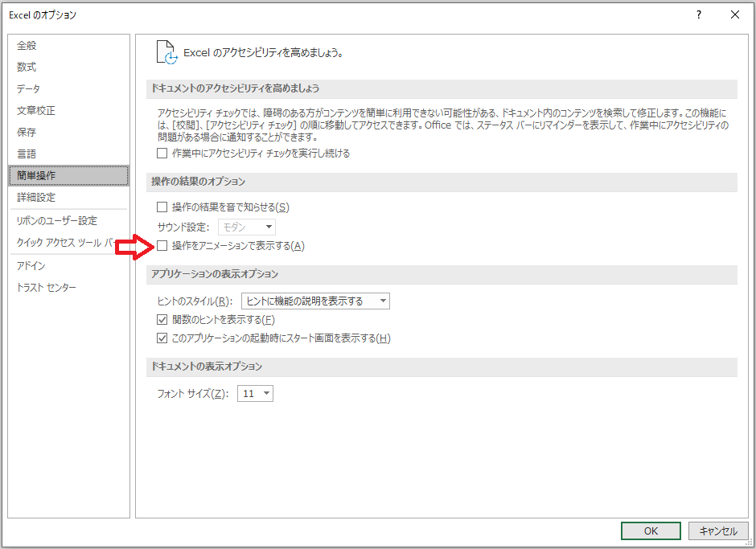Open the データ options category
The image size is (756, 549).
69,88
